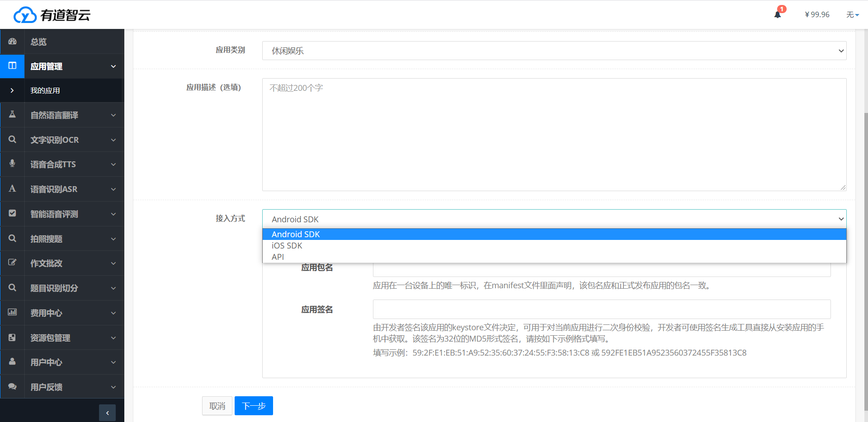Click the bar chart icon beside 费用中心
This screenshot has height=422, width=868.
(x=12, y=313)
